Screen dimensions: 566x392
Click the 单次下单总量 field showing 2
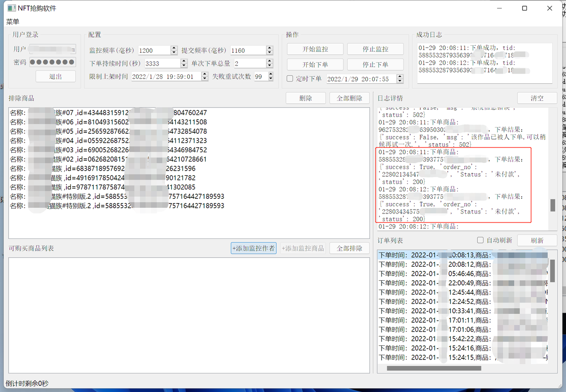coord(250,63)
